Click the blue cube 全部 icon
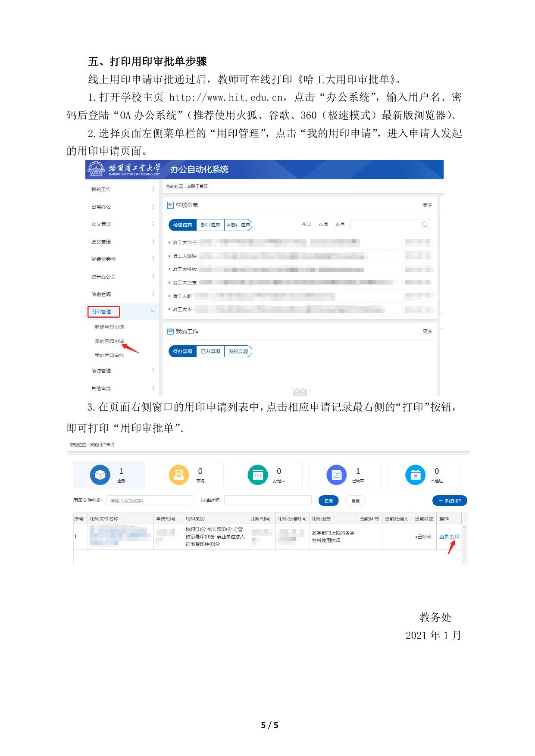The image size is (535, 756). click(100, 475)
